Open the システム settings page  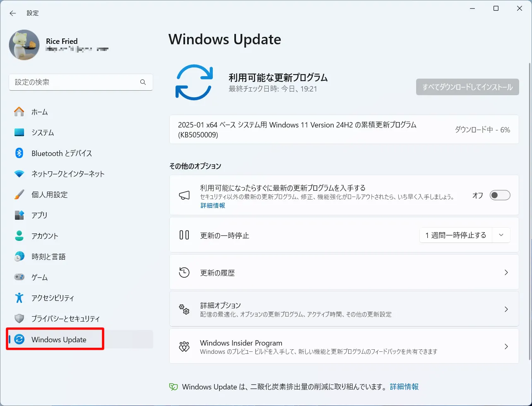click(81, 132)
